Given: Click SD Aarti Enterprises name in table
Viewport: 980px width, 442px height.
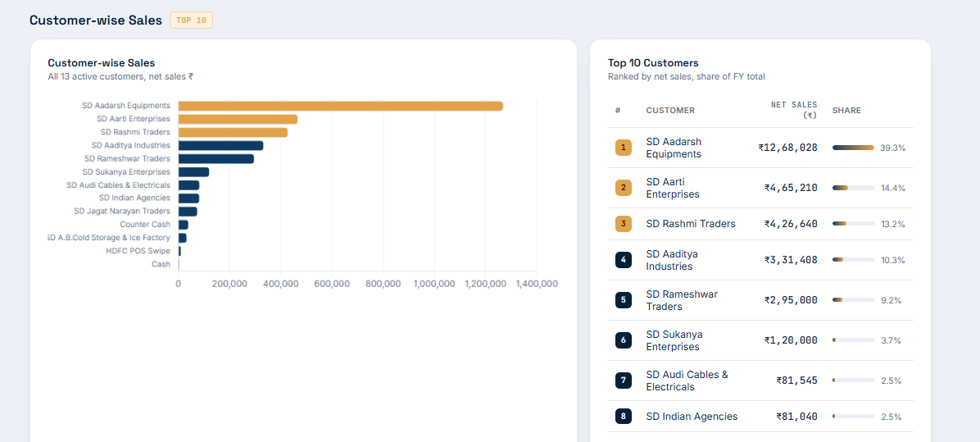Looking at the screenshot, I should [x=673, y=188].
